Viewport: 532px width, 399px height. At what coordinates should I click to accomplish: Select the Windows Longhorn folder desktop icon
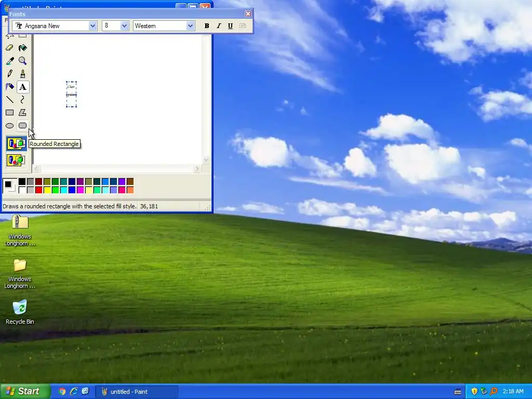pos(20,274)
